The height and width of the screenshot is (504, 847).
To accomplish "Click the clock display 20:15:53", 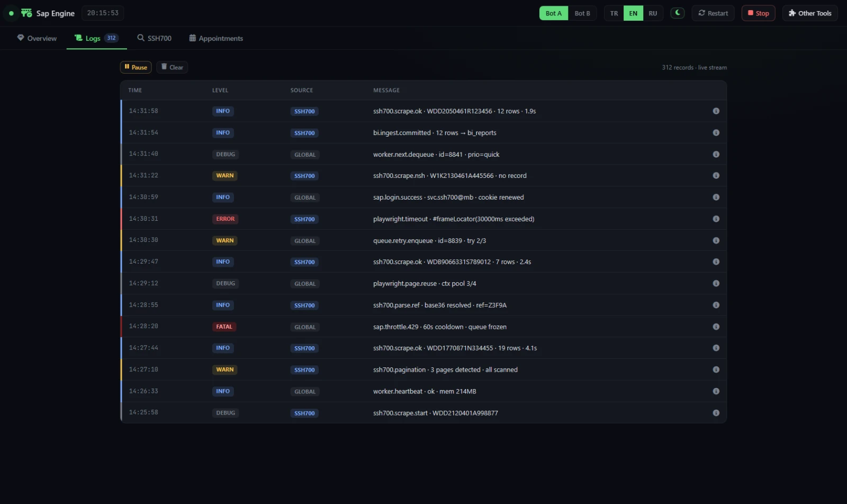I will point(103,13).
